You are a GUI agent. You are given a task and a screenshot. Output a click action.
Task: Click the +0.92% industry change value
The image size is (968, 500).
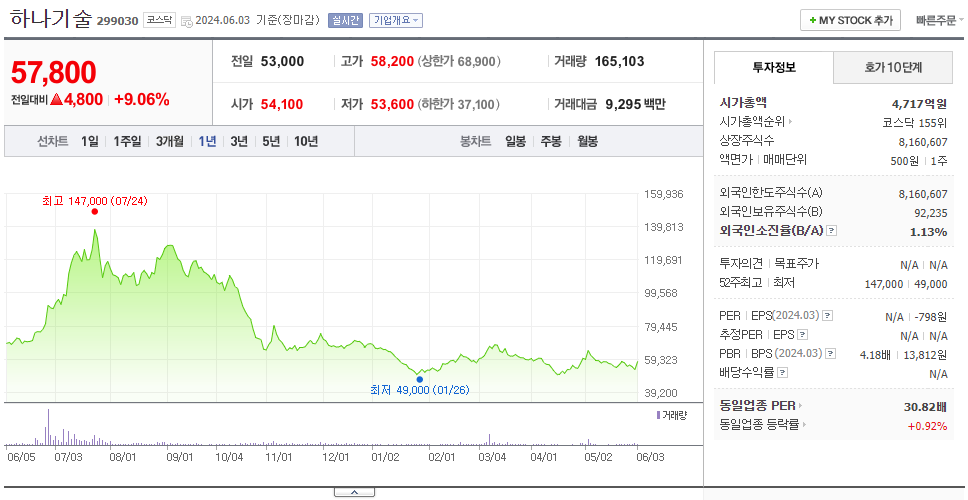pos(927,425)
